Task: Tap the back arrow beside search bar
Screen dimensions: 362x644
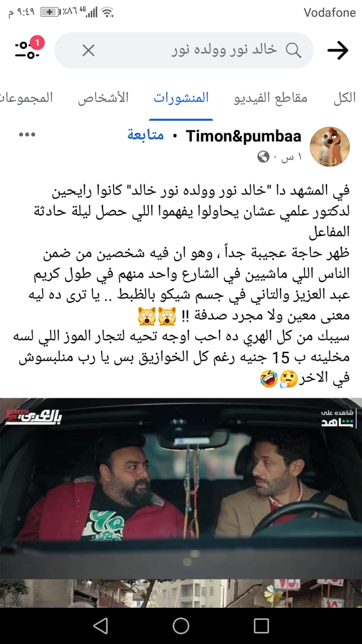Action: 338,50
